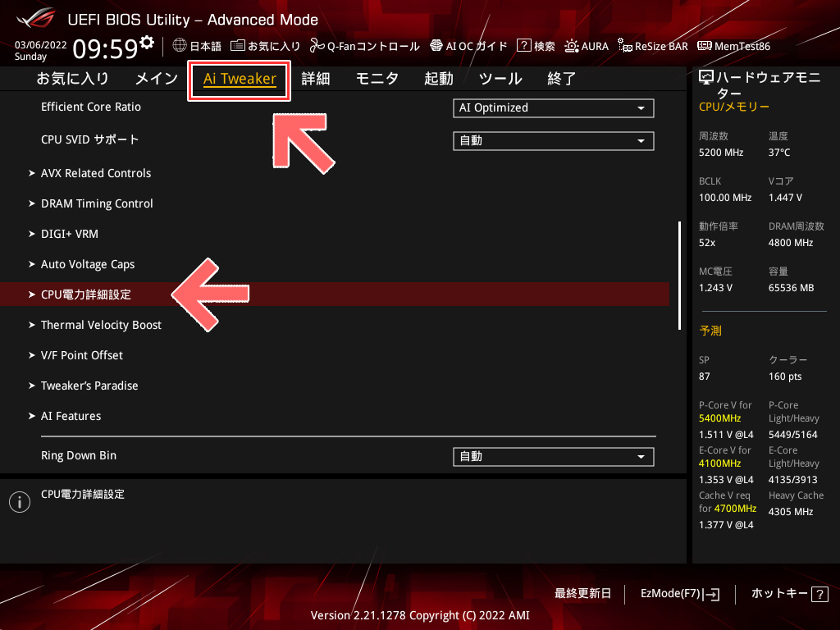Screen dimensions: 840x630
Task: Open the 終了 tab
Action: [562, 79]
